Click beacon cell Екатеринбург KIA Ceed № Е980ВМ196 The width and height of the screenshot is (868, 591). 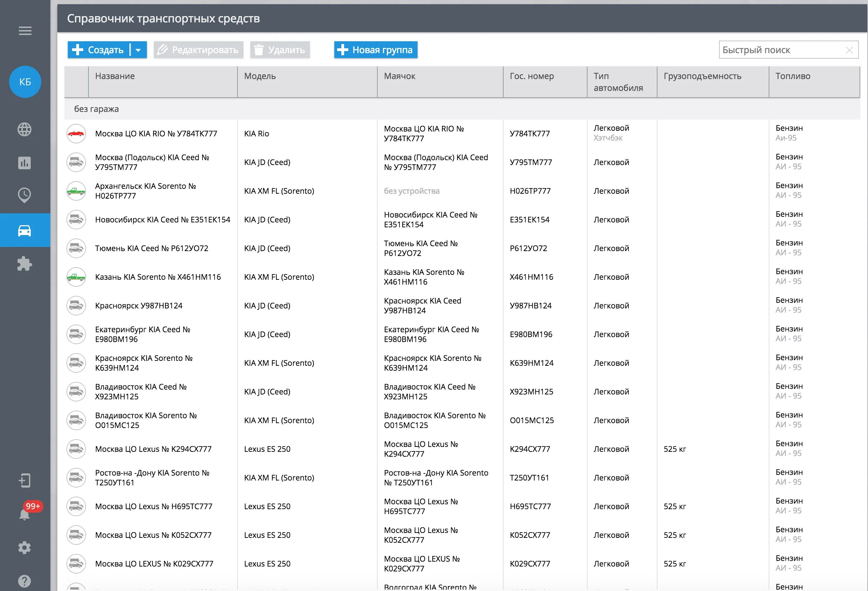pos(432,334)
